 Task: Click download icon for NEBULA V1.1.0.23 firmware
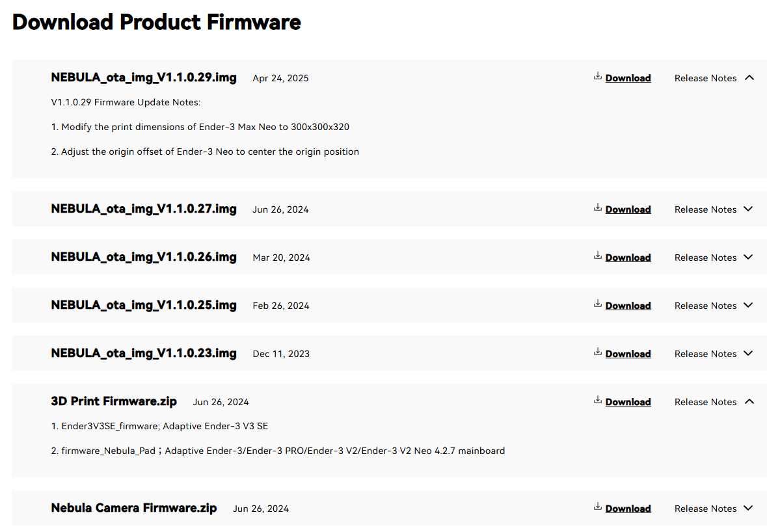tap(597, 352)
